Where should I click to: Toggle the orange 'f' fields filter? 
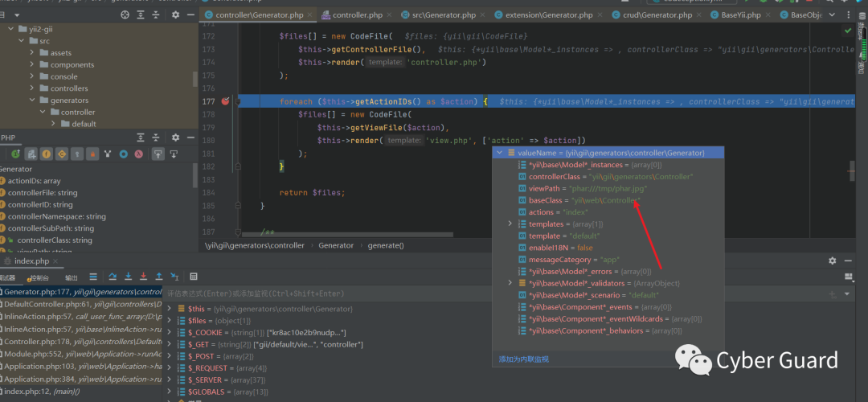(x=47, y=154)
